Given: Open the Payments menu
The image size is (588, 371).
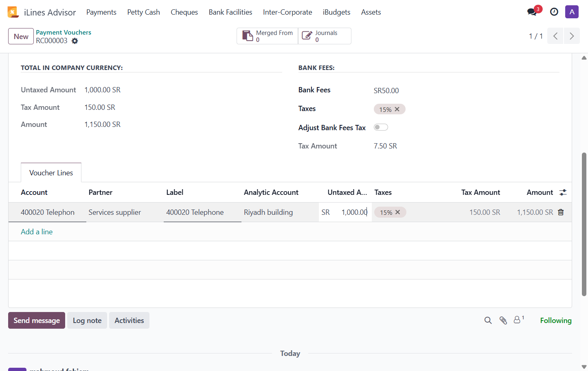Looking at the screenshot, I should 101,12.
